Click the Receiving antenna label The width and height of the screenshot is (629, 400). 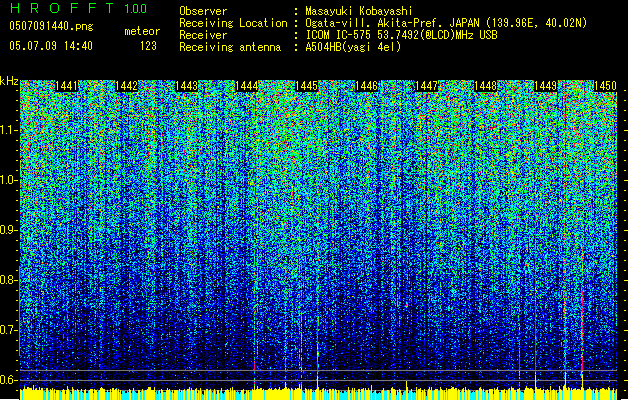230,47
